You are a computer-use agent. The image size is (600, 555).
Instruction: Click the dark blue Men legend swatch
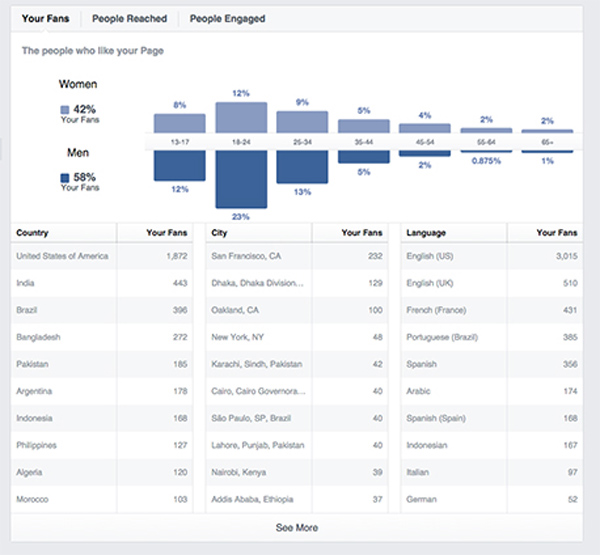65,177
